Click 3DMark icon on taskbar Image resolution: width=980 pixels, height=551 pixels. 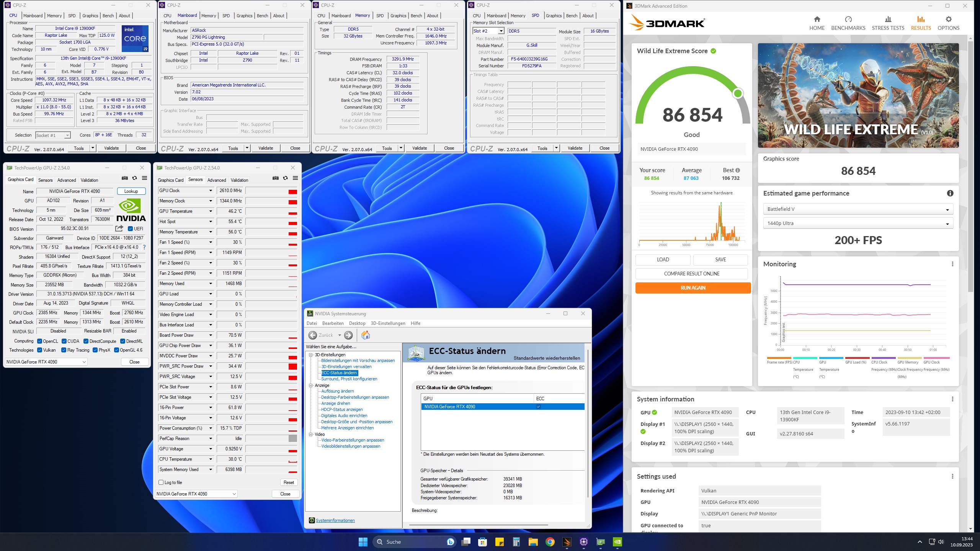pyautogui.click(x=567, y=542)
